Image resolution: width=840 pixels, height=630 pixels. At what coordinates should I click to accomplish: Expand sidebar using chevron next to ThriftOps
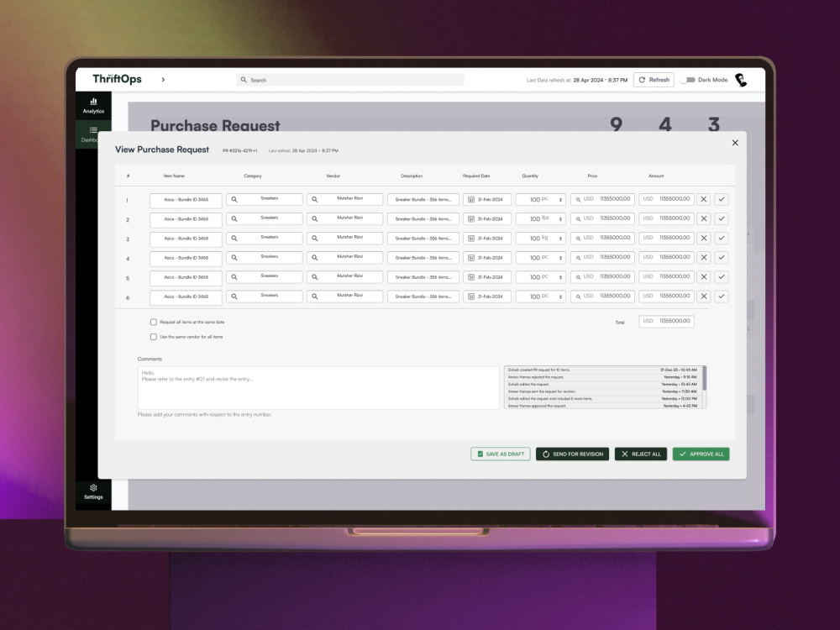163,79
